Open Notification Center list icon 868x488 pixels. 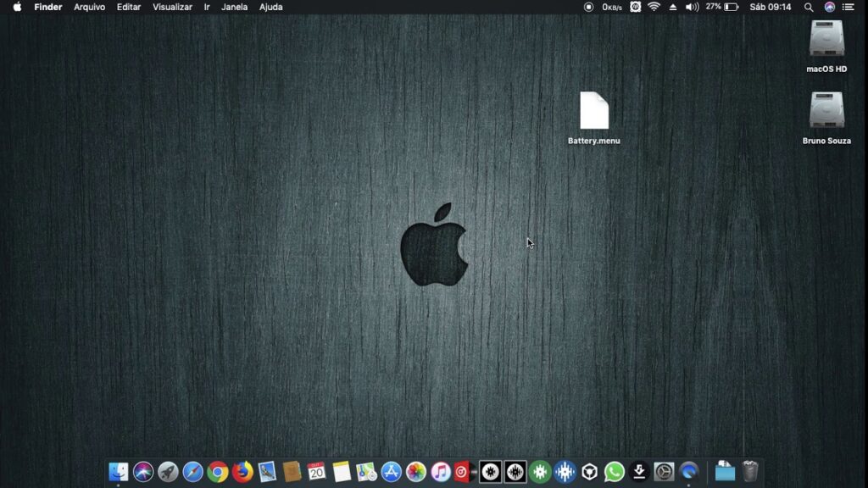(x=848, y=7)
